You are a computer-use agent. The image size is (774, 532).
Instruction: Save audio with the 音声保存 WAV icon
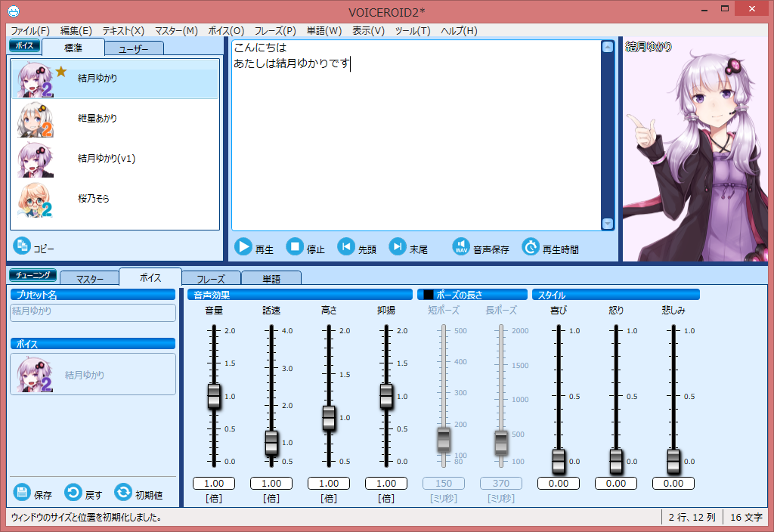tap(461, 246)
